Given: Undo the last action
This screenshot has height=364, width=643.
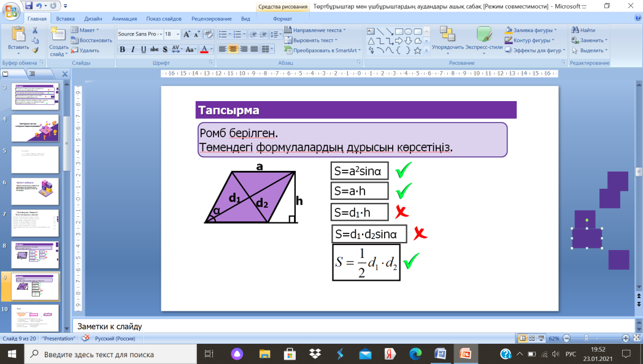Looking at the screenshot, I should [x=39, y=6].
